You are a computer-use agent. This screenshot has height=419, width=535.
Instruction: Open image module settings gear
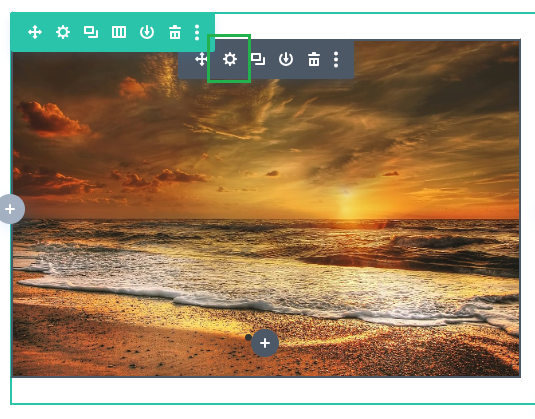230,59
